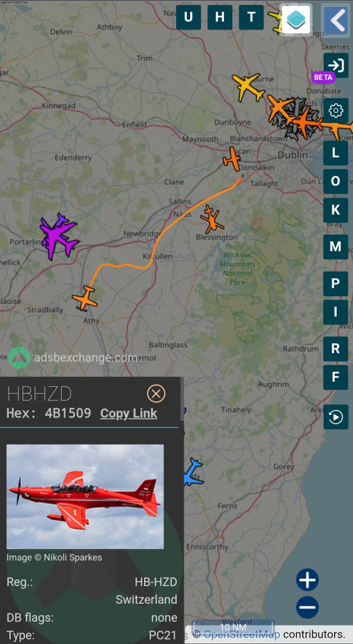Toggle the H button at the top
This screenshot has height=644, width=353.
coord(220,17)
